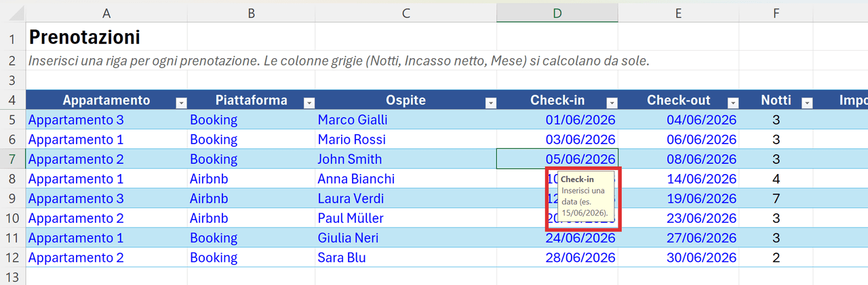Click check-out date 19/06/2026
This screenshot has height=285, width=868.
(x=678, y=198)
